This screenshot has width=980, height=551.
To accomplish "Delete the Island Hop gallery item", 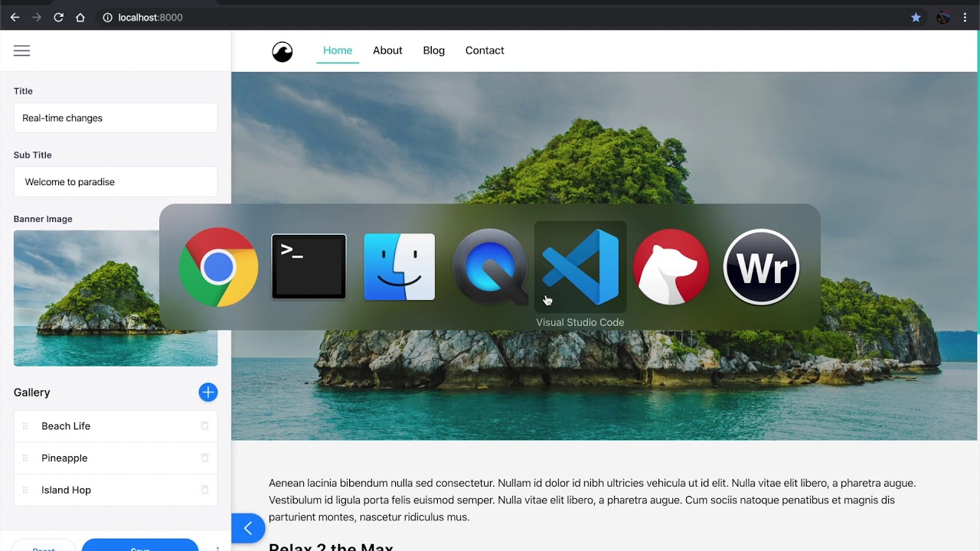I will (x=204, y=490).
